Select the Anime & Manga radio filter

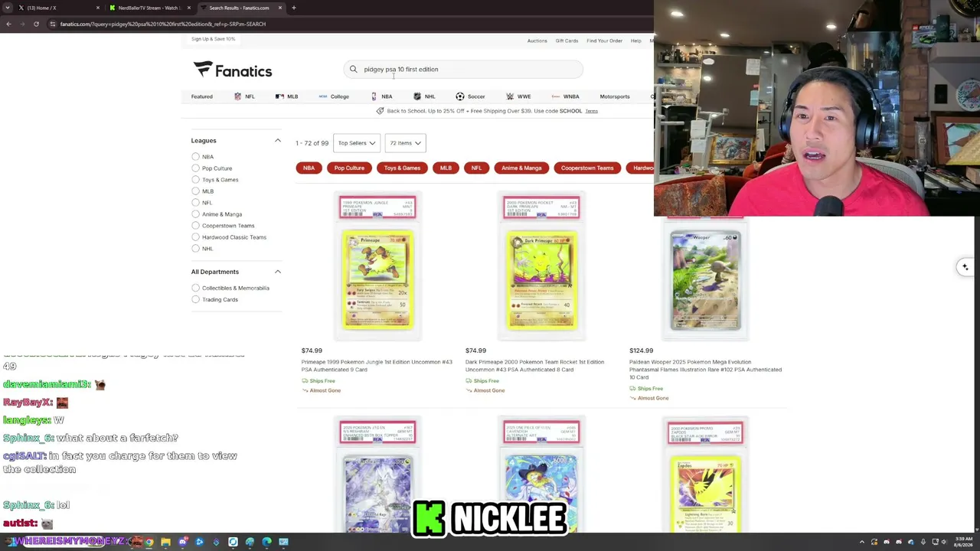coord(195,214)
